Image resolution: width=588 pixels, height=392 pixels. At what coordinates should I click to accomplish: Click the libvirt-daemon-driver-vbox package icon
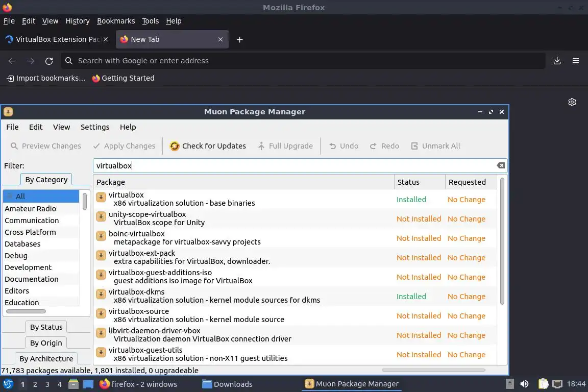coord(101,333)
